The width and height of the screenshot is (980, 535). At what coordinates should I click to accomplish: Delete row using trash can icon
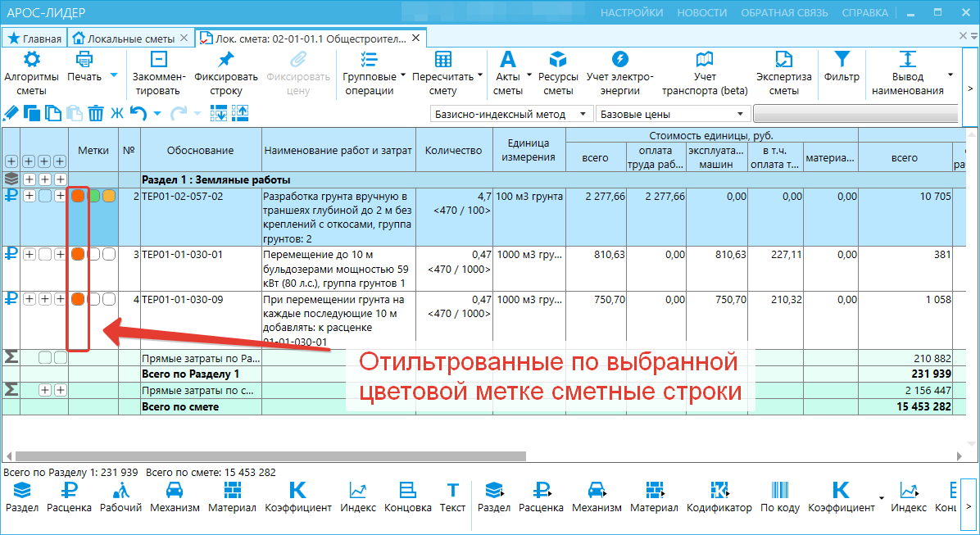pyautogui.click(x=96, y=113)
